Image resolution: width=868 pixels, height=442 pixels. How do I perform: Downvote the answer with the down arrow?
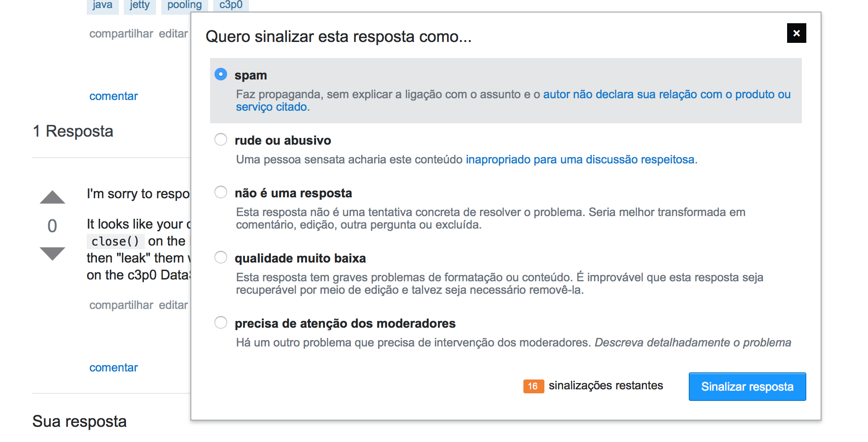pos(52,254)
